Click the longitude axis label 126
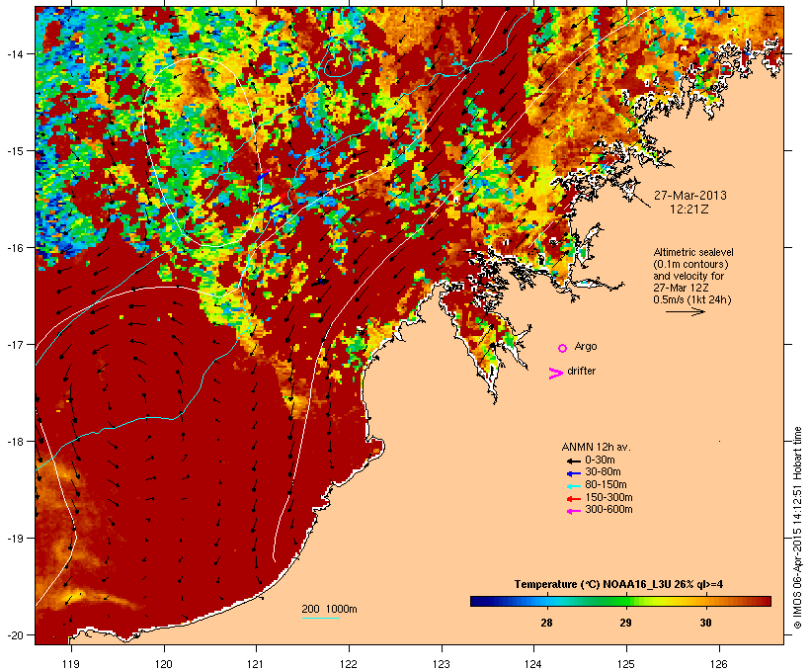The width and height of the screenshot is (810, 672). (x=719, y=664)
